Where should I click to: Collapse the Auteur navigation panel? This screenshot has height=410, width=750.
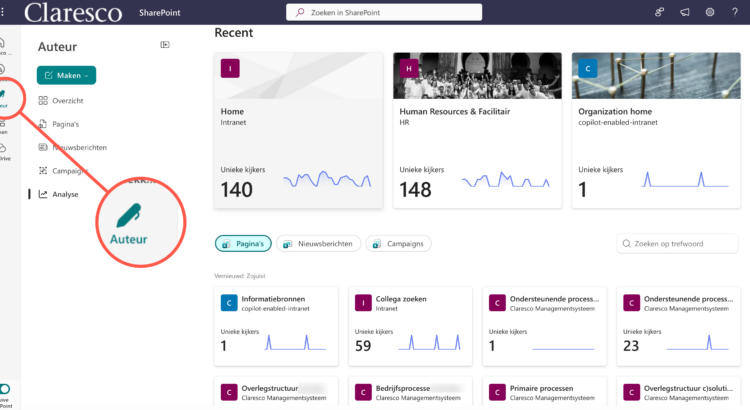(x=165, y=45)
